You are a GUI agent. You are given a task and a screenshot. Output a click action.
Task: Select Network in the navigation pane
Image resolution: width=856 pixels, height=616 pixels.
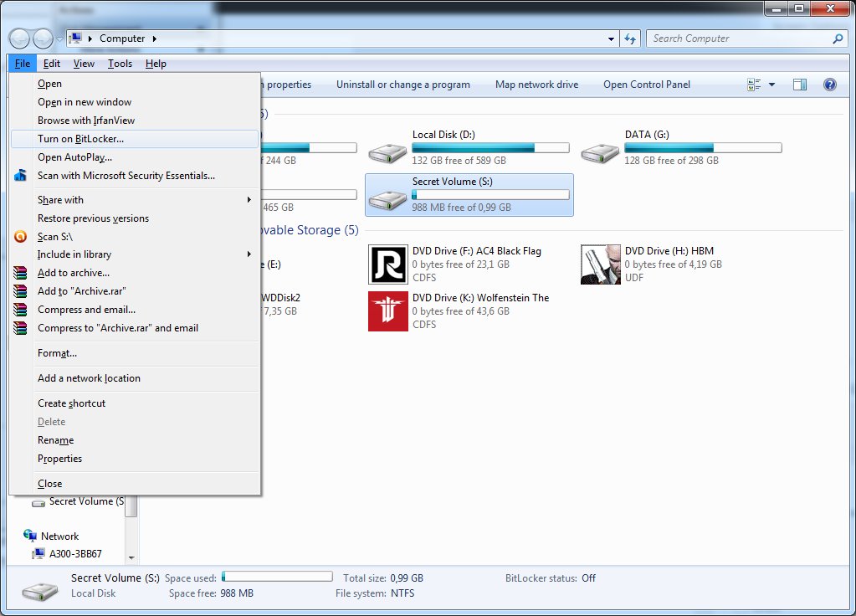[x=59, y=536]
